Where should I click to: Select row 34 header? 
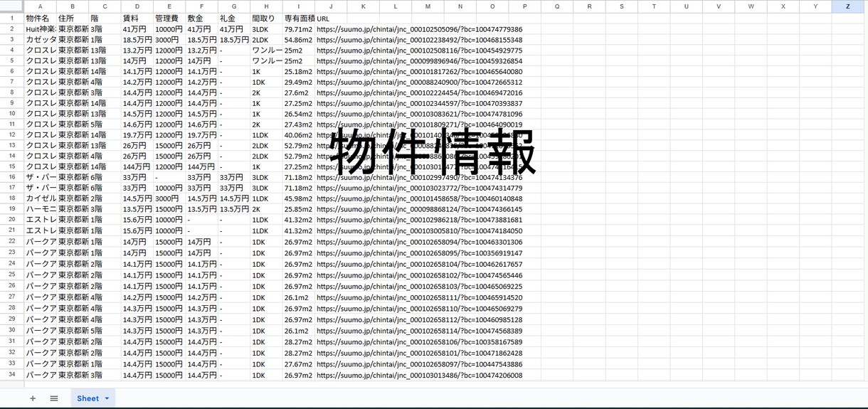click(12, 375)
